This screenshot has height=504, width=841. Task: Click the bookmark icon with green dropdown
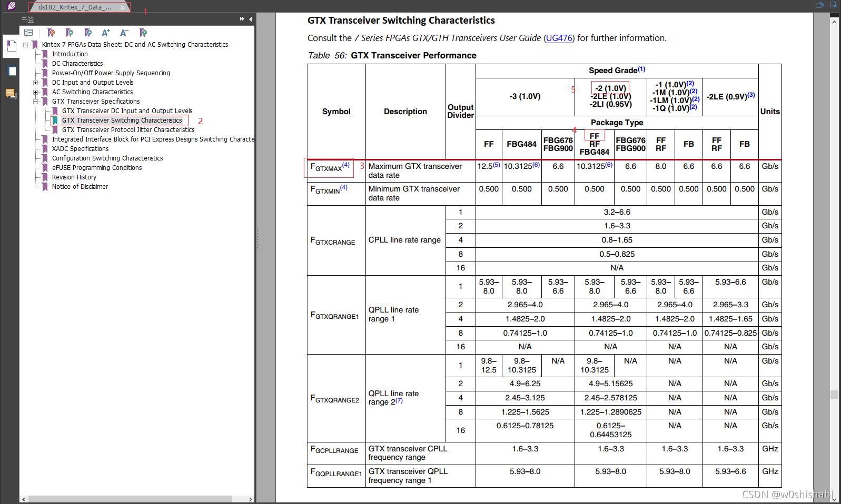143,33
